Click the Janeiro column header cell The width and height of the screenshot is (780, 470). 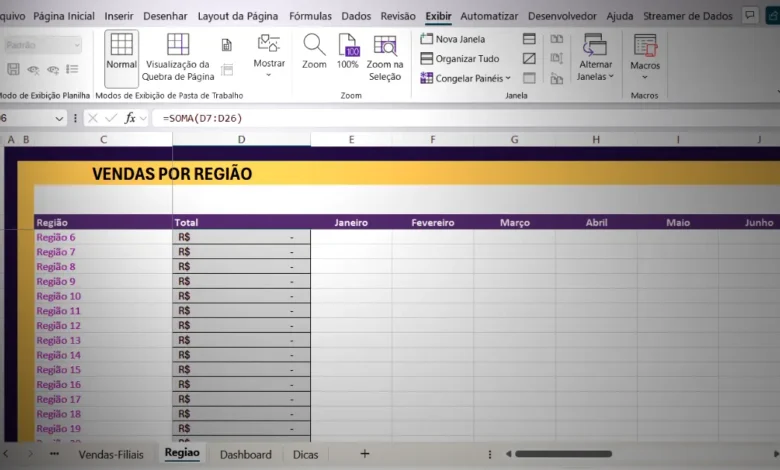[351, 222]
